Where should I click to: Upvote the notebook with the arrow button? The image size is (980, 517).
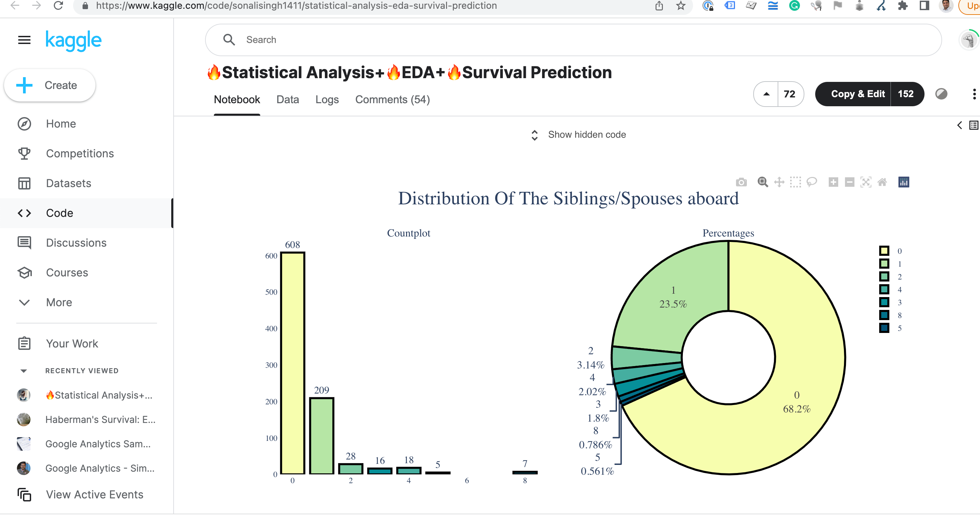(766, 94)
